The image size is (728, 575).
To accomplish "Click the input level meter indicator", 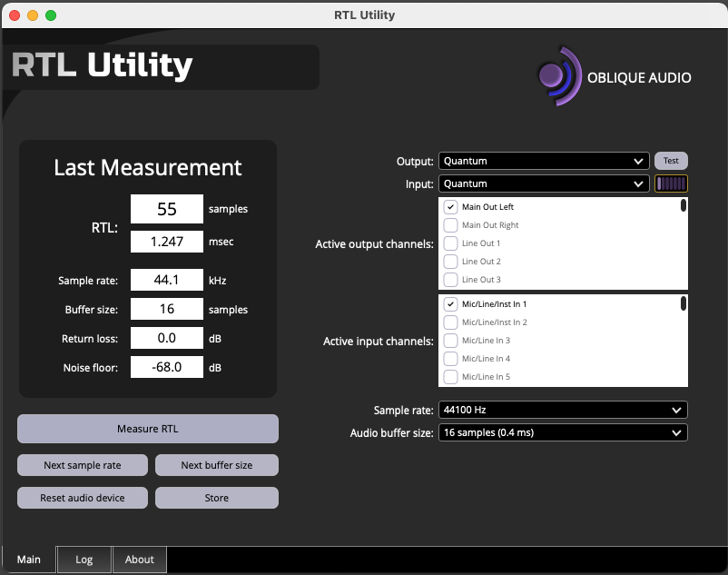I will (x=671, y=183).
